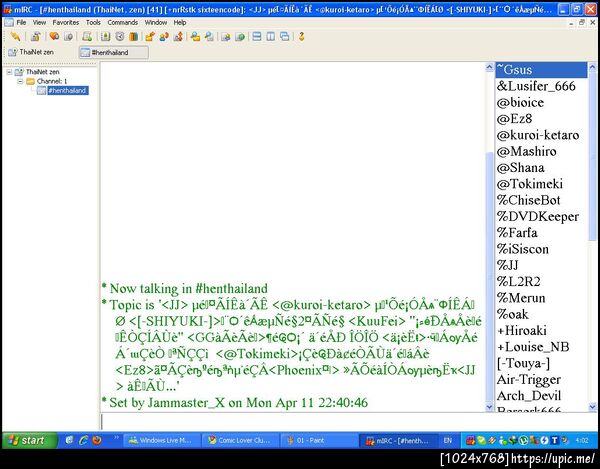Image resolution: width=600 pixels, height=469 pixels.
Task: Open Received Files folder toolbar icon
Action: [195, 37]
